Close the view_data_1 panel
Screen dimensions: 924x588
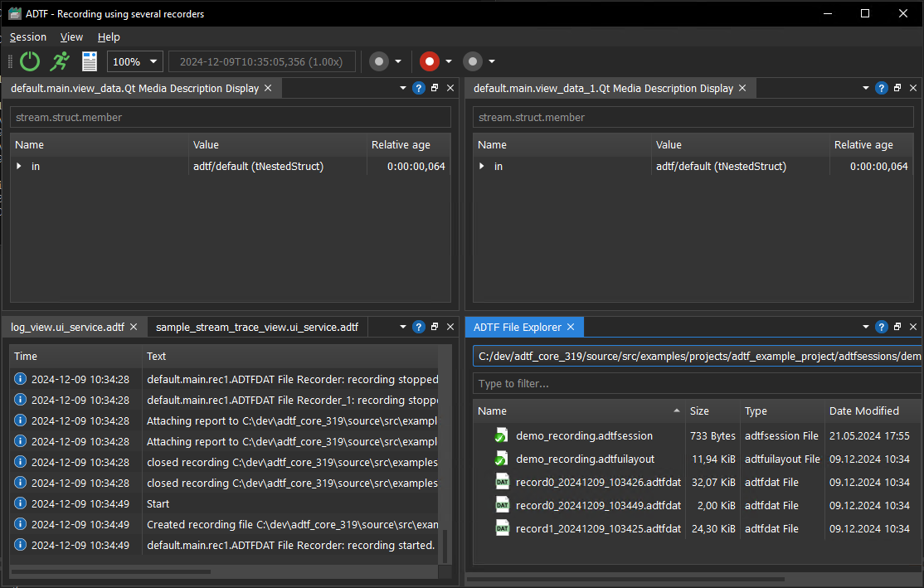tap(913, 88)
